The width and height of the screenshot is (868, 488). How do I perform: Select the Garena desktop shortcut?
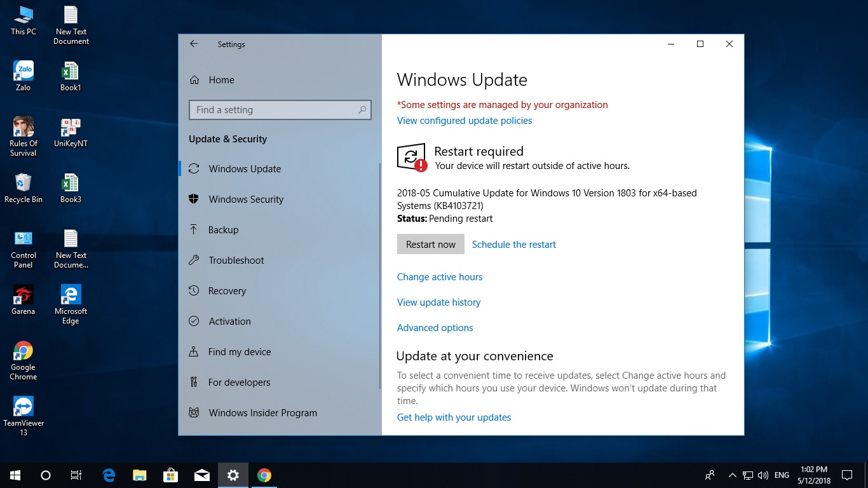[24, 301]
